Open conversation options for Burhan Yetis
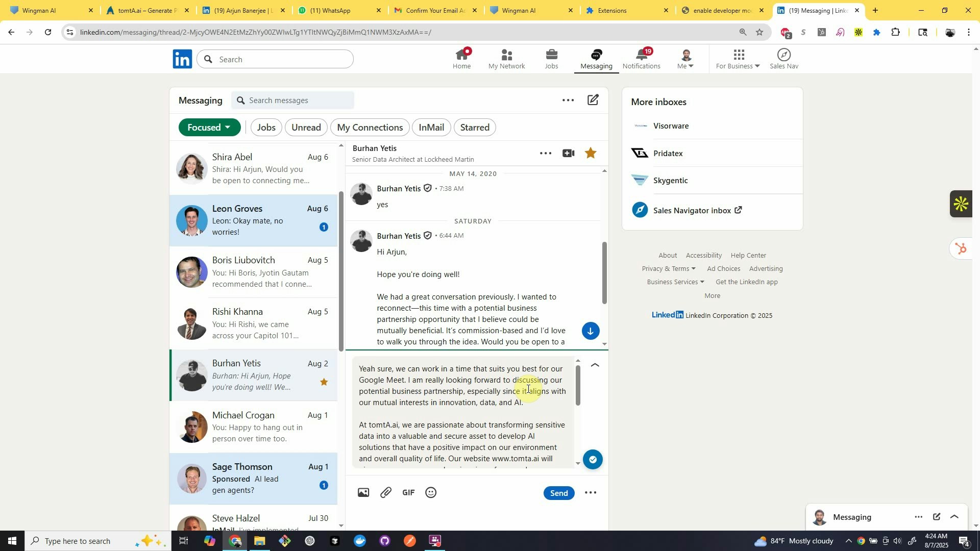This screenshot has height=551, width=980. click(x=546, y=153)
